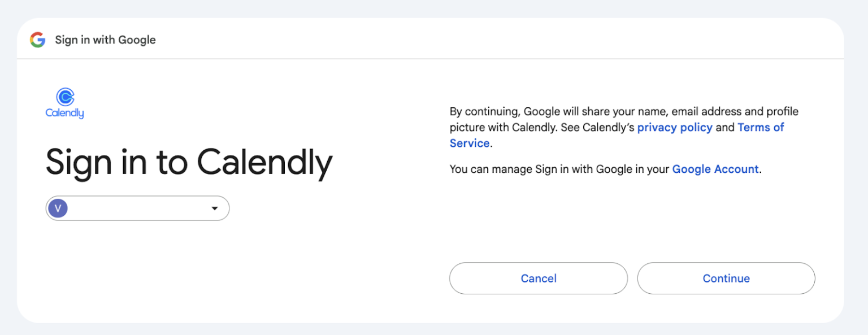Viewport: 868px width, 335px height.
Task: Follow the Google Account link
Action: coord(715,169)
